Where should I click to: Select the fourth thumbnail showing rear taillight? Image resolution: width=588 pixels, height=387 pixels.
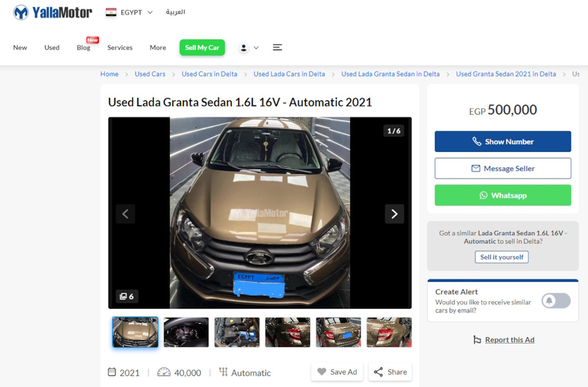tap(288, 332)
